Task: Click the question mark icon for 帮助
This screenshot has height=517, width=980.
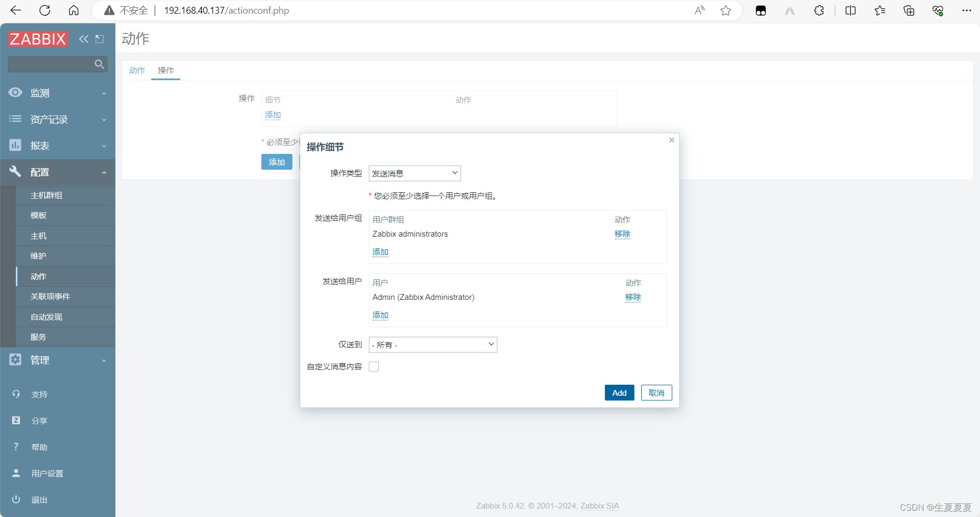Action: point(16,446)
